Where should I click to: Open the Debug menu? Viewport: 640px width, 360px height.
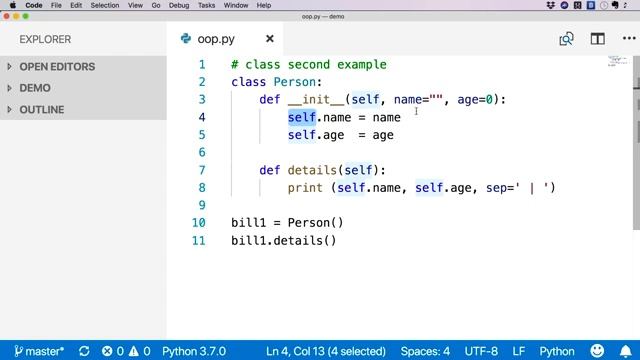pyautogui.click(x=179, y=5)
